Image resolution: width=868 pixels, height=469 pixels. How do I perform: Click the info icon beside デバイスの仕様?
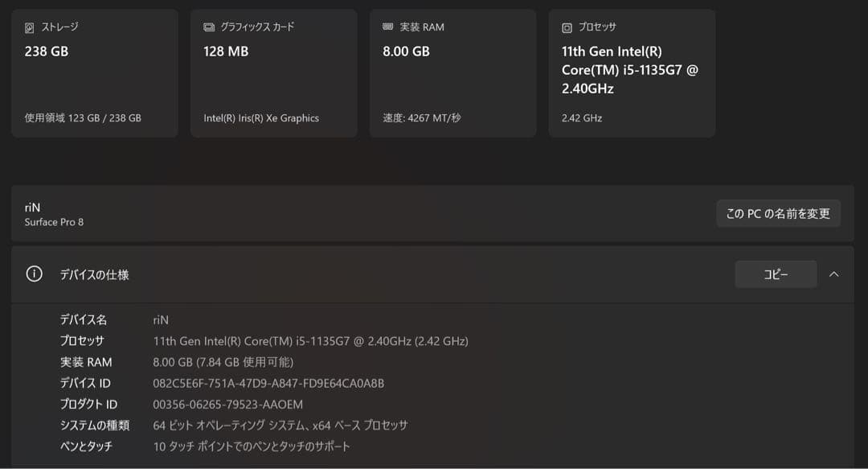33,274
